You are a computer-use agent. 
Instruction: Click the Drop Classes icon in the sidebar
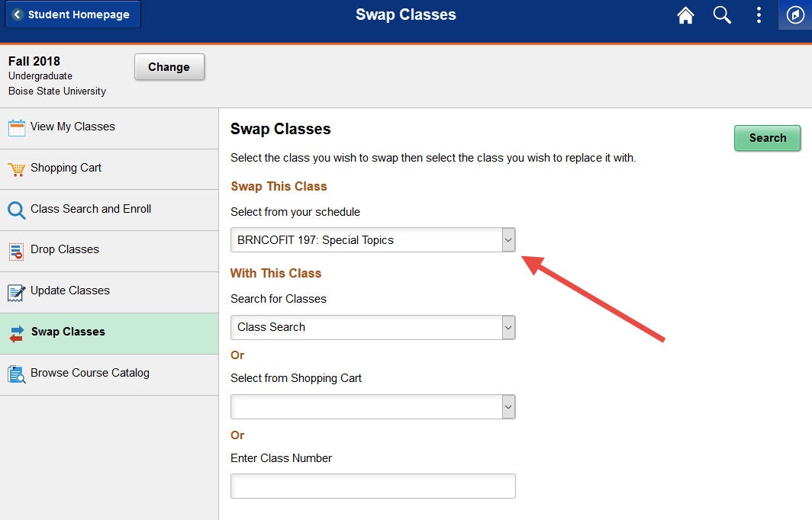17,251
